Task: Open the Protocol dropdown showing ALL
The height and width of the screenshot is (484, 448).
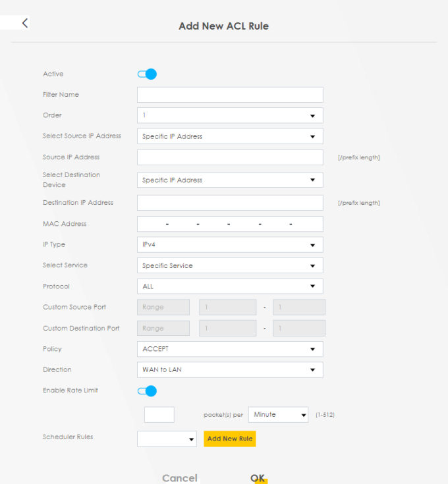Action: point(230,286)
